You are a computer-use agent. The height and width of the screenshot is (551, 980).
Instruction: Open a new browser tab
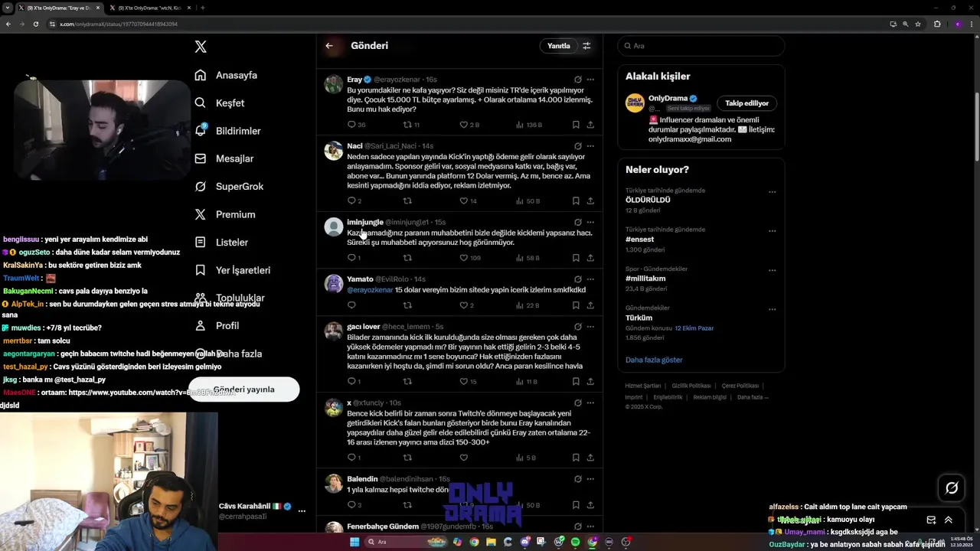[202, 8]
